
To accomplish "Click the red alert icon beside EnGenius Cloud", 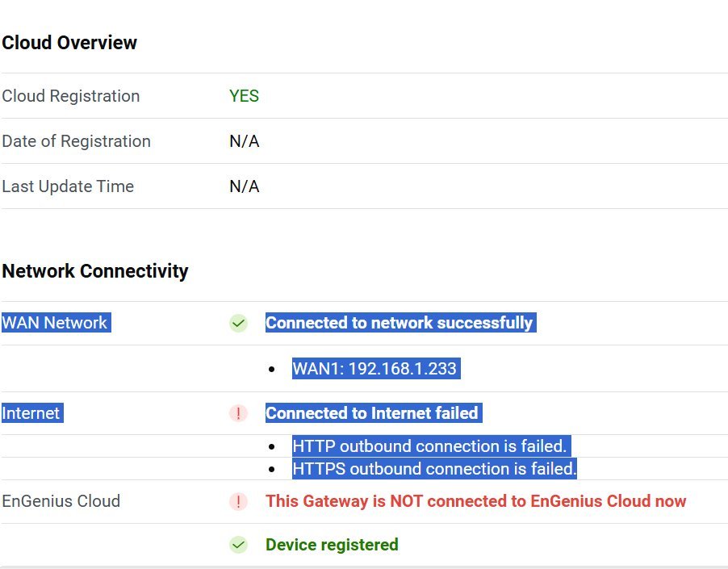I will (x=239, y=502).
